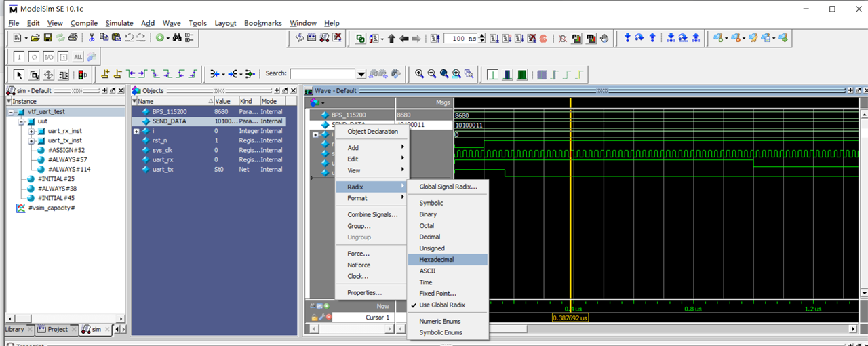Toggle the ALL filter button in toolbar
The image size is (868, 346).
[x=77, y=57]
